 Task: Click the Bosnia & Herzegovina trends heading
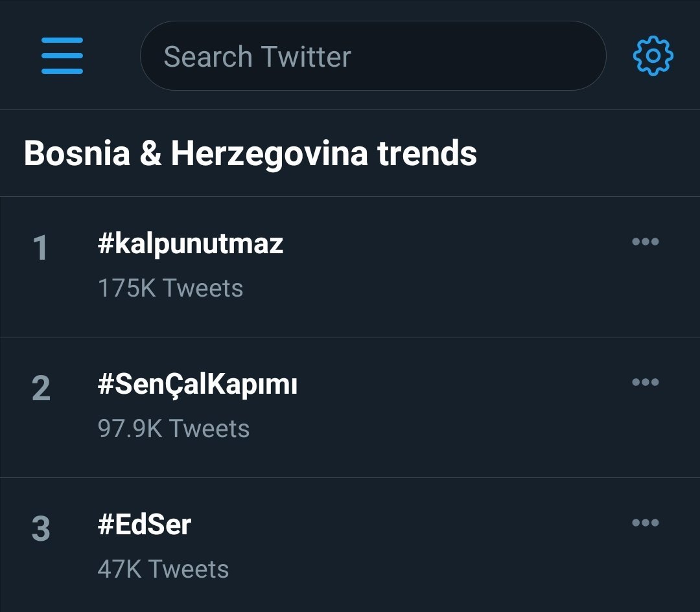coord(250,153)
